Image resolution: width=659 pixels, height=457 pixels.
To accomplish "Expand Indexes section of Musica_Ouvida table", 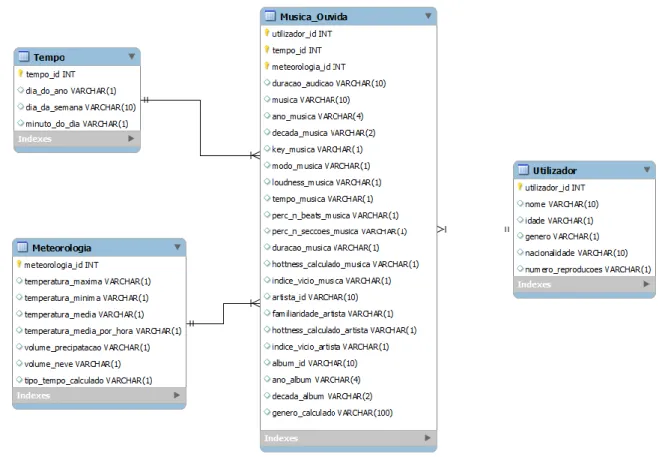I will (427, 438).
